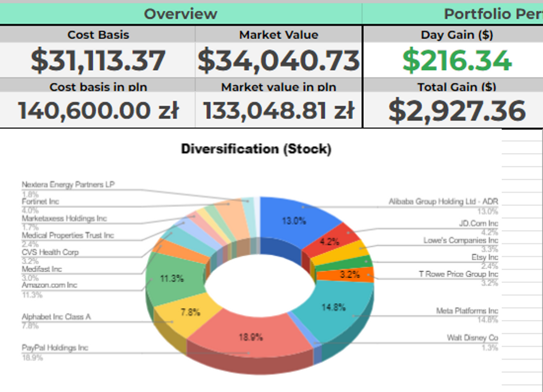Select the Walt Disney Co chart label
The width and height of the screenshot is (543, 392).
click(472, 338)
